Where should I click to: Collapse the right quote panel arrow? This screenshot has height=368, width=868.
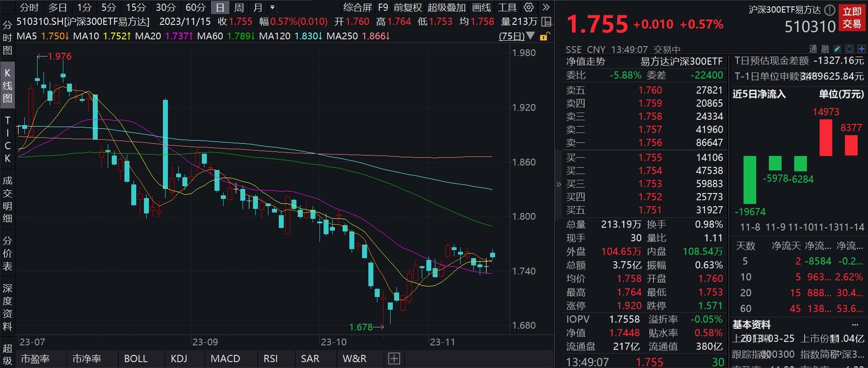(558, 184)
